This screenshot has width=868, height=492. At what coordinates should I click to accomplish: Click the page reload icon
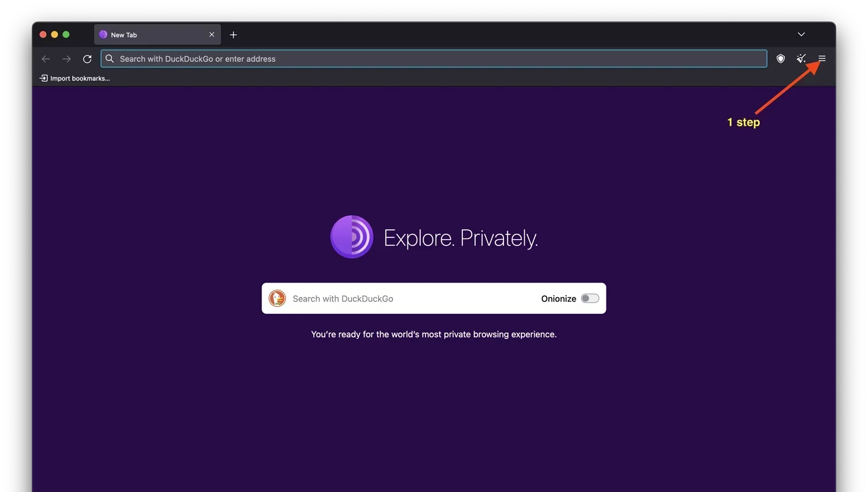point(87,58)
